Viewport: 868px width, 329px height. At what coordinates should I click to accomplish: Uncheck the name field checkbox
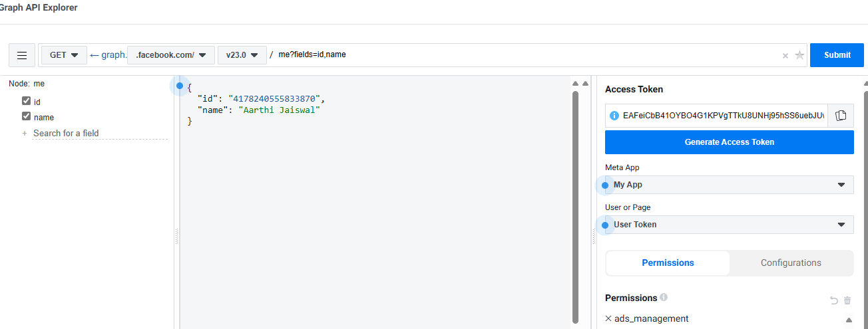point(27,116)
